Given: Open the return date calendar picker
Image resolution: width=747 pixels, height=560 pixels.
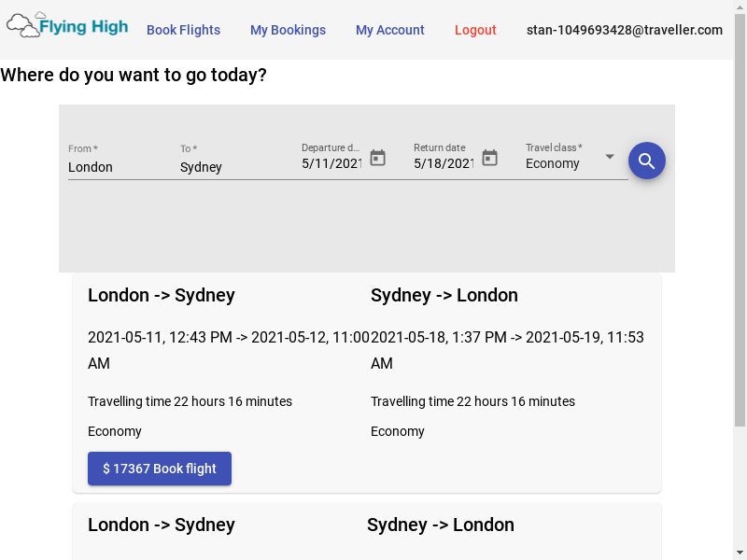Looking at the screenshot, I should click(489, 158).
